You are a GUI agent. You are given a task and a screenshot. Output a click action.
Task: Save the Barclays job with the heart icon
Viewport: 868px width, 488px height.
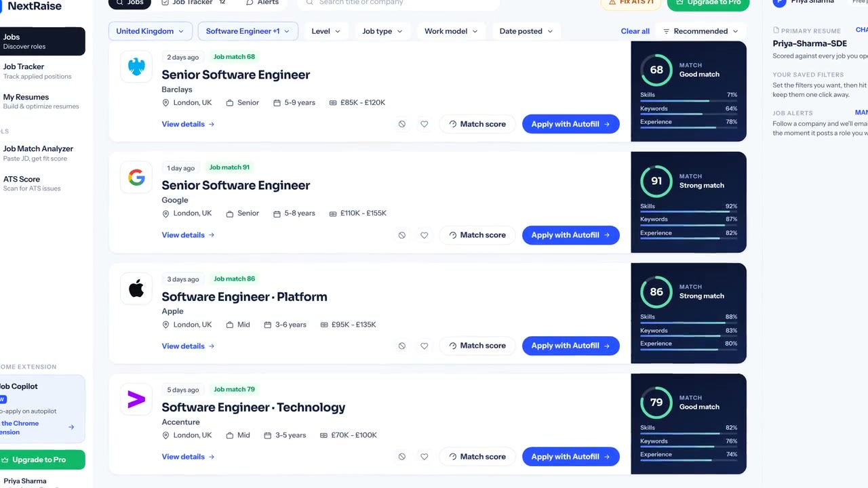(425, 124)
